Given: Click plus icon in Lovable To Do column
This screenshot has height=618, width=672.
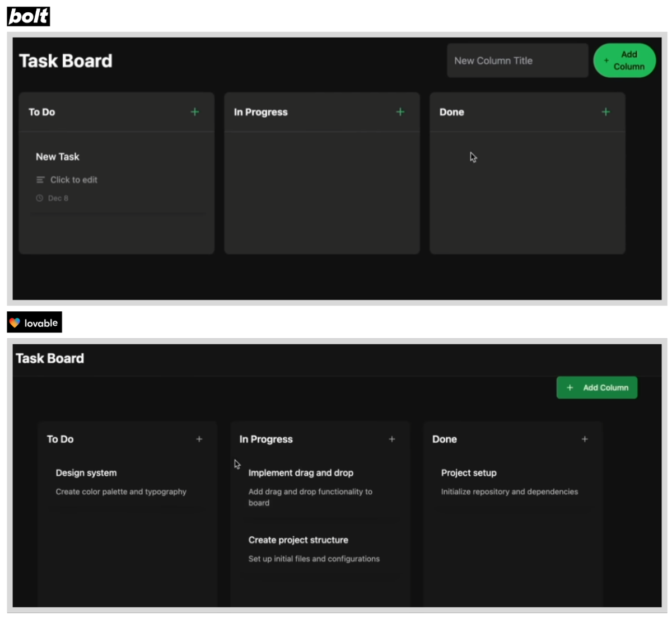Looking at the screenshot, I should click(x=199, y=439).
